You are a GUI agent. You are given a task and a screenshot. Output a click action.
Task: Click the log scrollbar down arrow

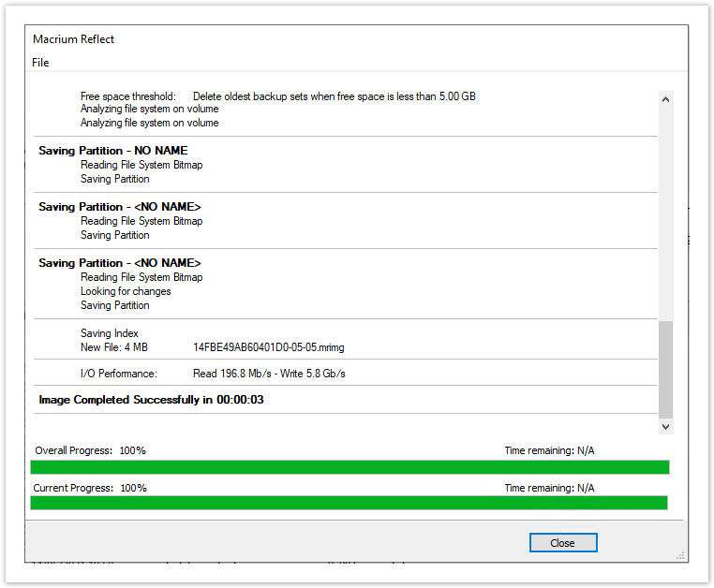[x=665, y=426]
